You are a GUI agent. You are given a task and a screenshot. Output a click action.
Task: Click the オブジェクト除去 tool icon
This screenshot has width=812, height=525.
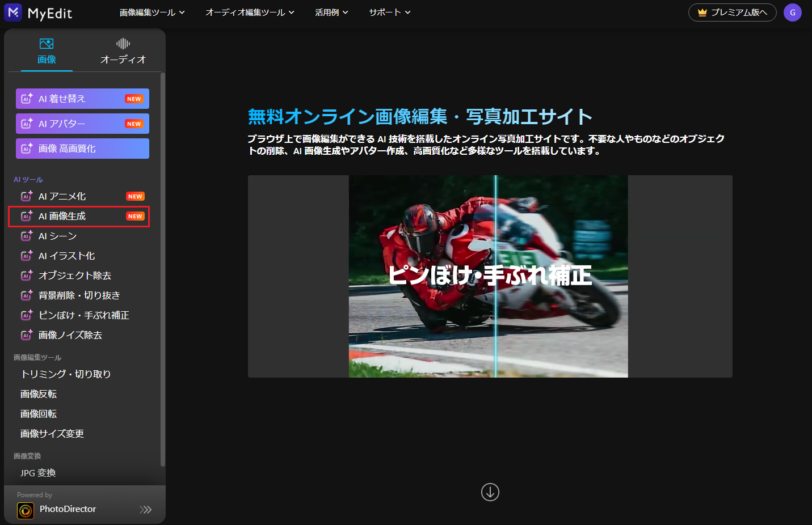click(x=27, y=276)
